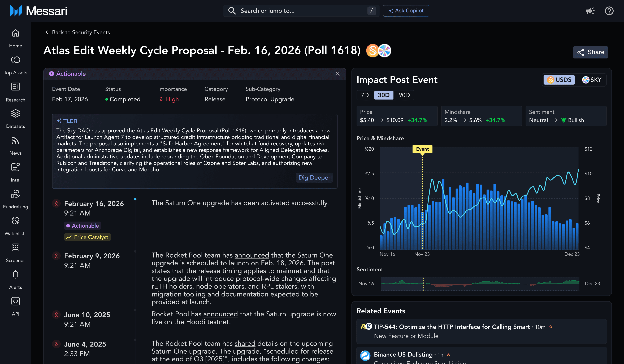Open Watchlists from the sidebar

pyautogui.click(x=15, y=221)
